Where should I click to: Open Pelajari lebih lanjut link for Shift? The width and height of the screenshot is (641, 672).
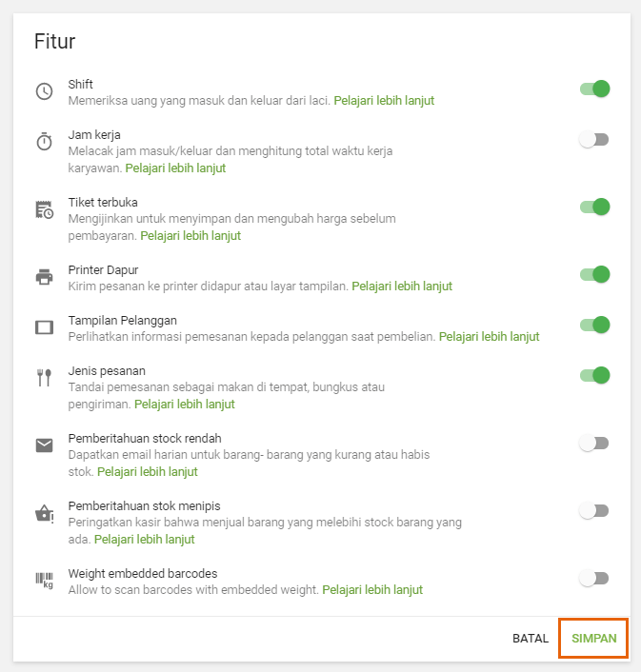coord(384,100)
